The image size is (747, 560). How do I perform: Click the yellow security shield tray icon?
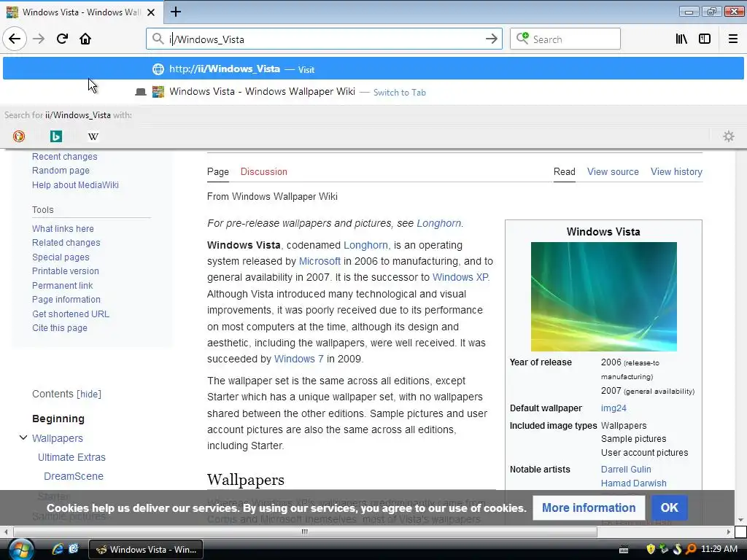point(650,549)
